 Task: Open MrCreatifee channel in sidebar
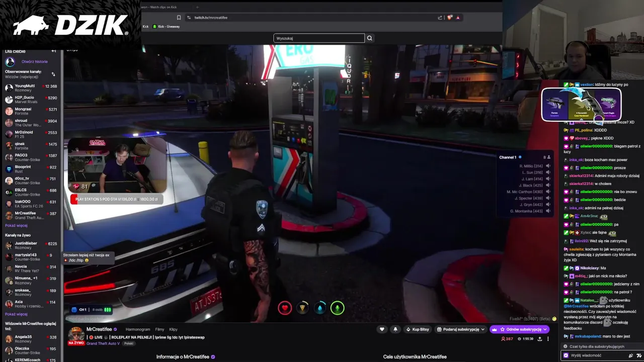pyautogui.click(x=31, y=215)
